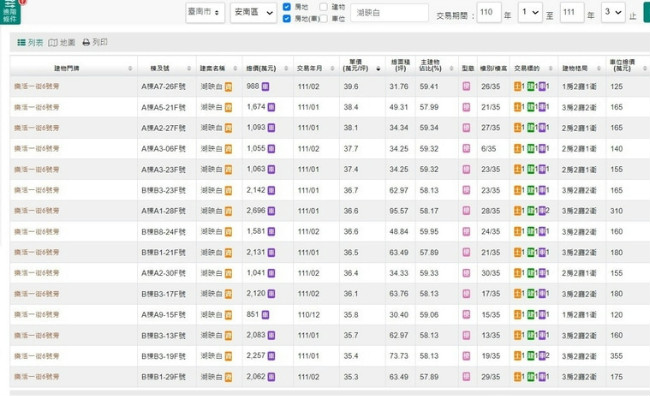Open address link in row B棟B3-23F號
Image resolution: width=650 pixels, height=396 pixels.
[x=36, y=190]
